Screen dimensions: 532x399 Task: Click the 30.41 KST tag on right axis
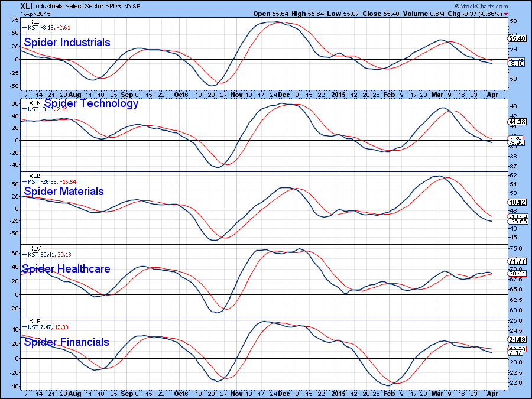(517, 273)
